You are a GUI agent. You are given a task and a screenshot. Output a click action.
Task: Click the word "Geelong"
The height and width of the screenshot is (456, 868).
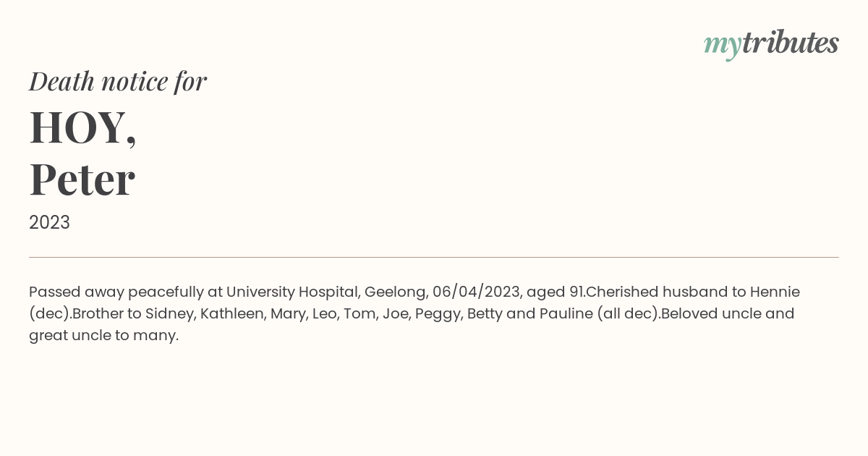click(x=395, y=292)
